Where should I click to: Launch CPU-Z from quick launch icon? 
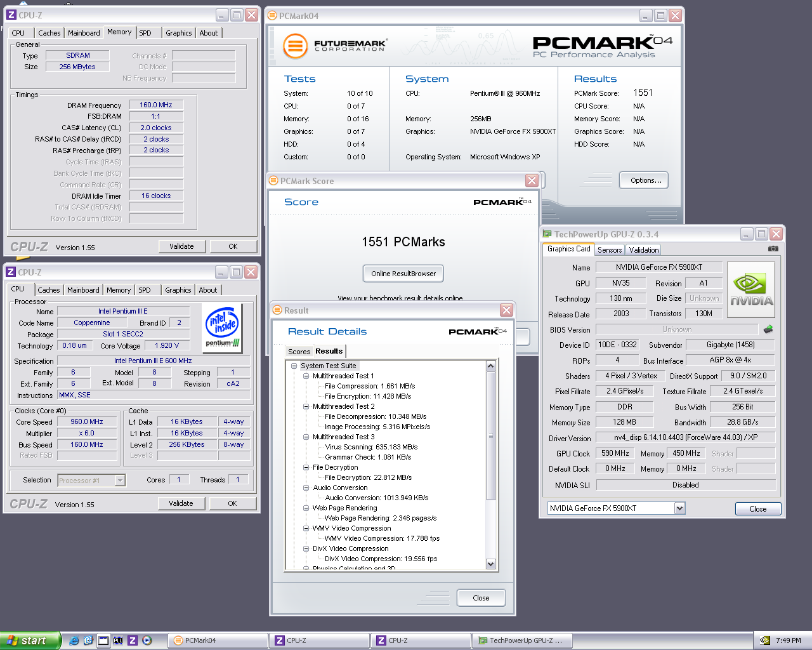point(133,640)
